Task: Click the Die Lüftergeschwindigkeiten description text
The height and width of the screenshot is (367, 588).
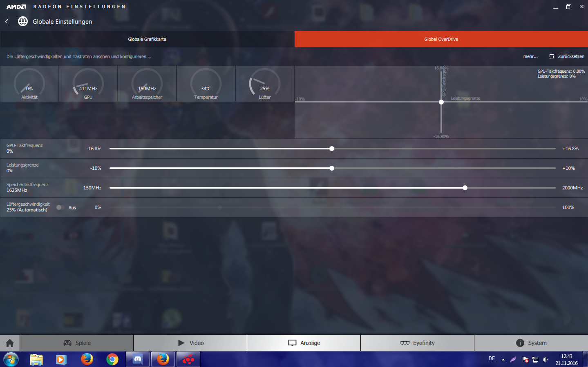Action: 79,56
